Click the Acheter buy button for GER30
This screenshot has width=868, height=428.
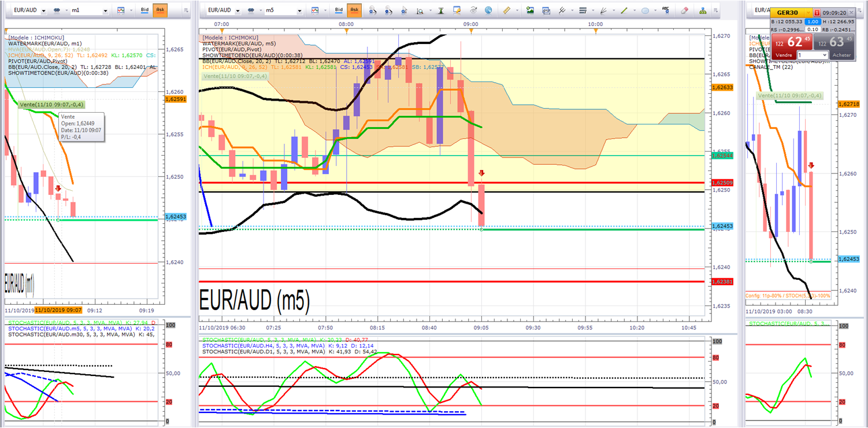coord(842,55)
